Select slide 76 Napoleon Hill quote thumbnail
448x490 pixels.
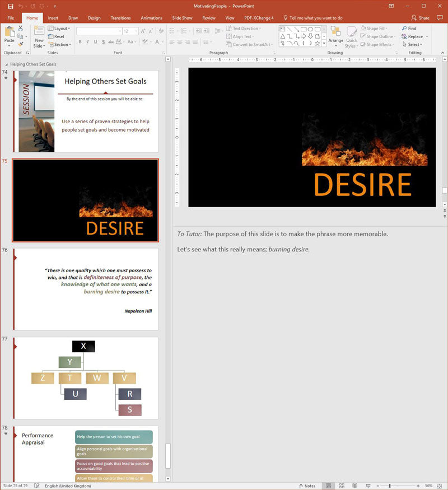(86, 289)
